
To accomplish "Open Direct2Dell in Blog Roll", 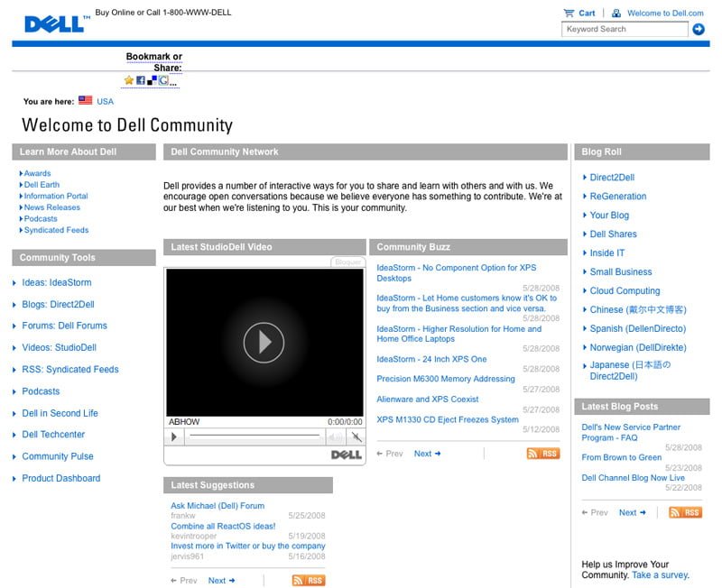I will (612, 178).
